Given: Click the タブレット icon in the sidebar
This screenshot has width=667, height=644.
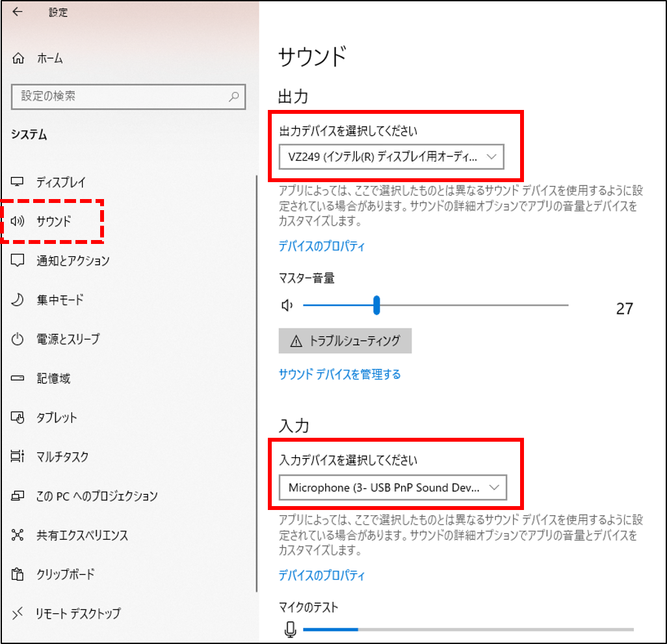Looking at the screenshot, I should (x=22, y=418).
